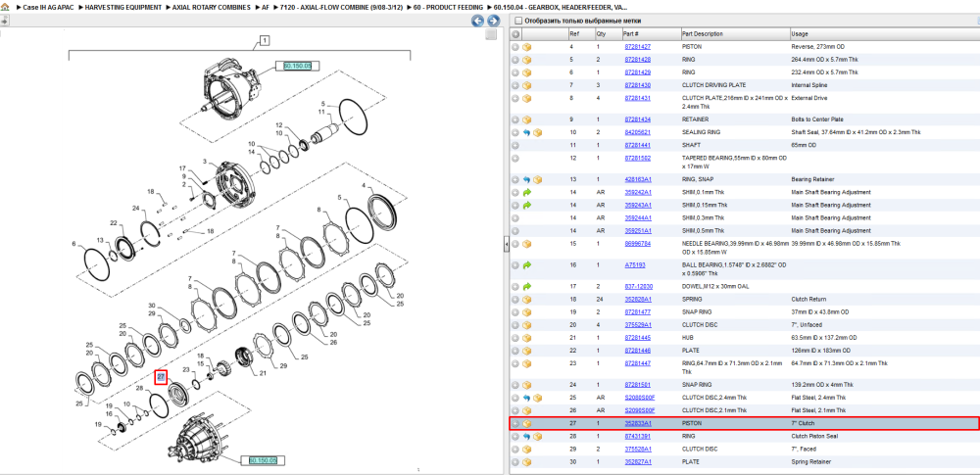This screenshot has width=980, height=475.
Task: Navigate to AF breadcrumb
Action: coord(266,6)
